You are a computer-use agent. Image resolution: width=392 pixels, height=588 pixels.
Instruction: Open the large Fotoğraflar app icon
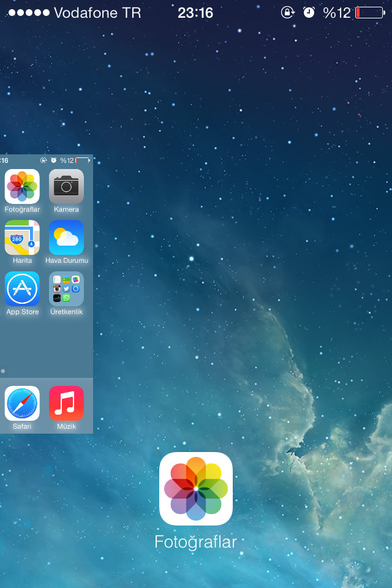point(196,489)
